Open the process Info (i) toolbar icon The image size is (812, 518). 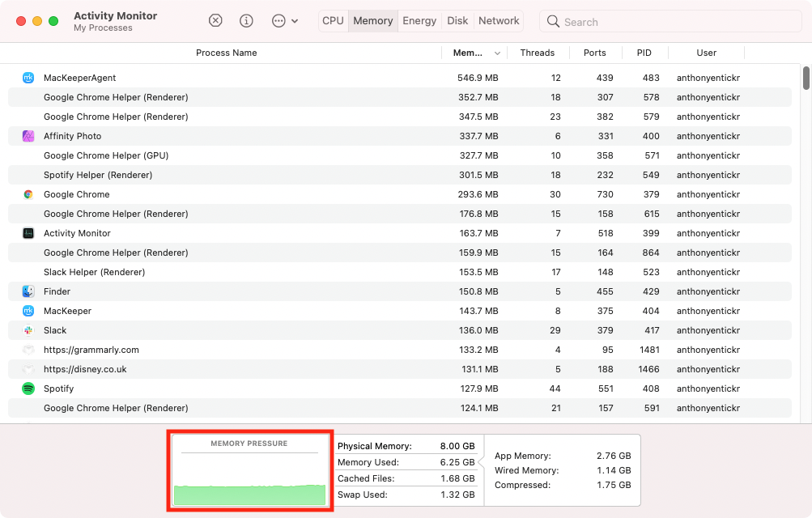[246, 21]
